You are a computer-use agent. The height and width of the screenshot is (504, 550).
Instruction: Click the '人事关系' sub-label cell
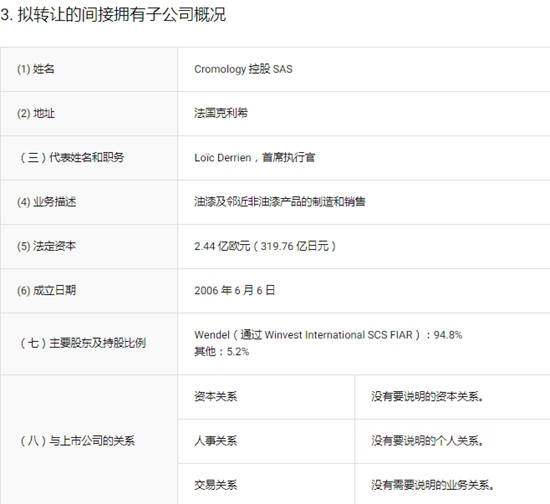(266, 441)
